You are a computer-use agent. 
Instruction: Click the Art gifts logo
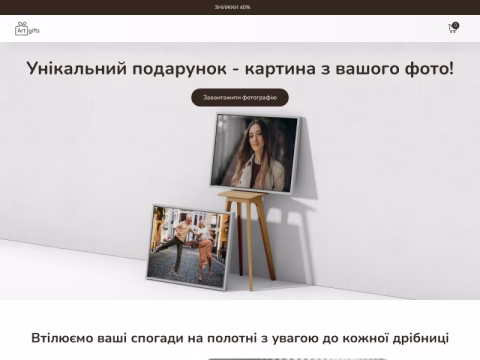pyautogui.click(x=27, y=29)
